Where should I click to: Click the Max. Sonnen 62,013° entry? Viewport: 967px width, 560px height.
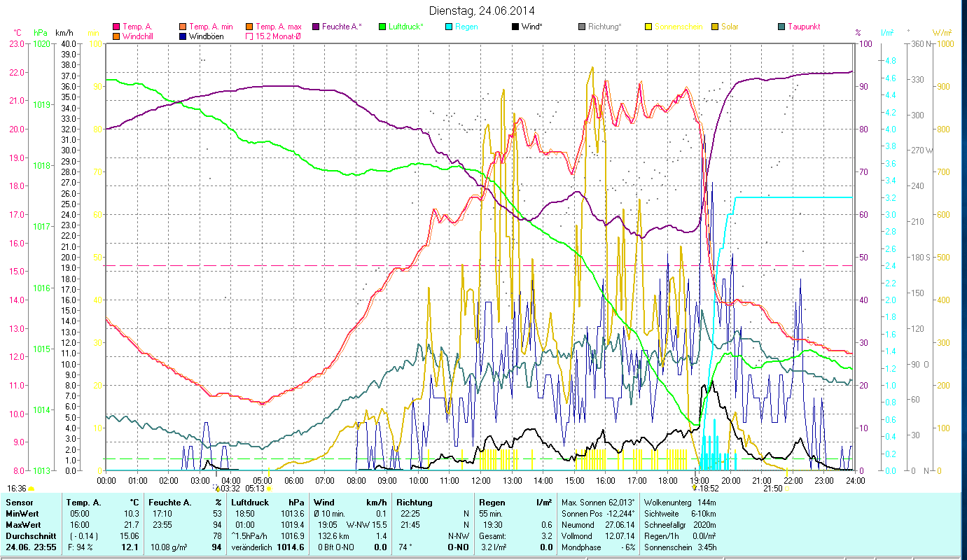pyautogui.click(x=599, y=502)
